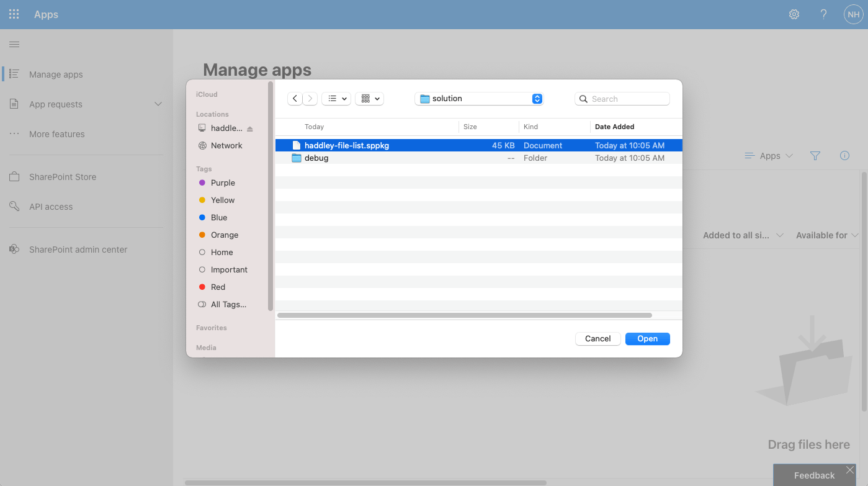Eject the haddle... volume

(250, 128)
